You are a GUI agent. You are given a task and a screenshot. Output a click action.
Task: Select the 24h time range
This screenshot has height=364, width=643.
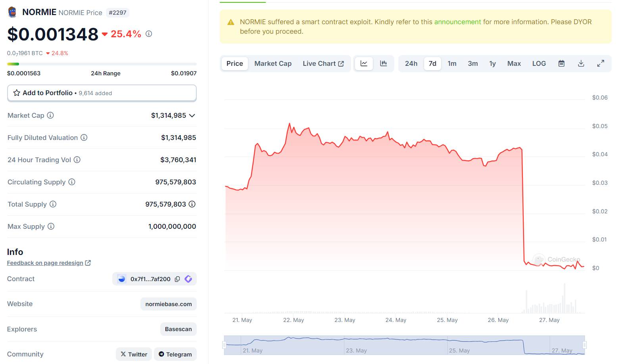click(411, 63)
